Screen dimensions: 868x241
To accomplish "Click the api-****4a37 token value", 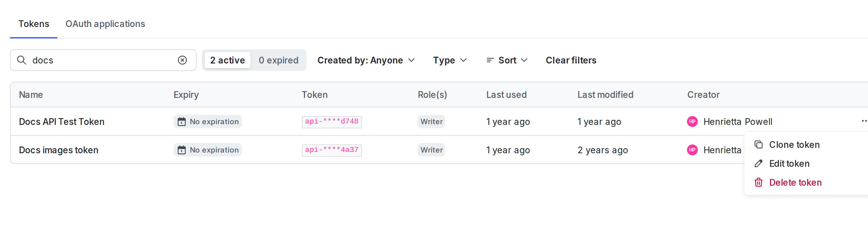I will (332, 150).
